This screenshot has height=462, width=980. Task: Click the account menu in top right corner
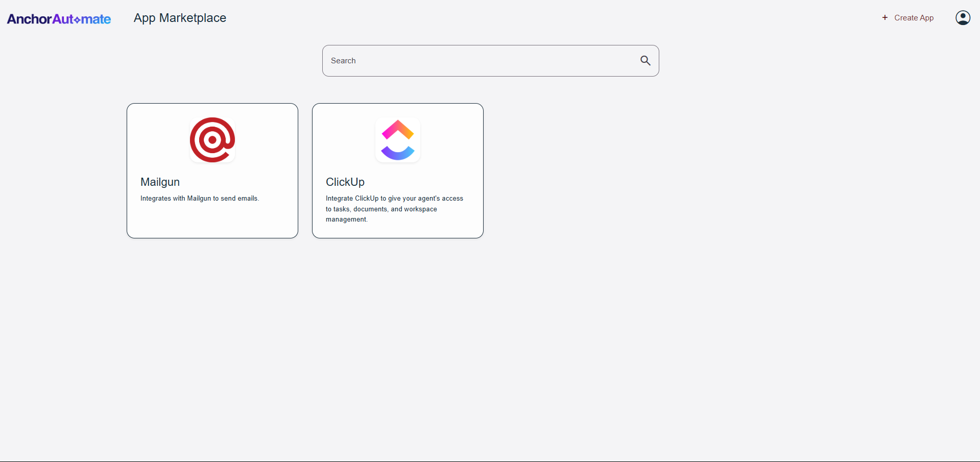pos(963,17)
